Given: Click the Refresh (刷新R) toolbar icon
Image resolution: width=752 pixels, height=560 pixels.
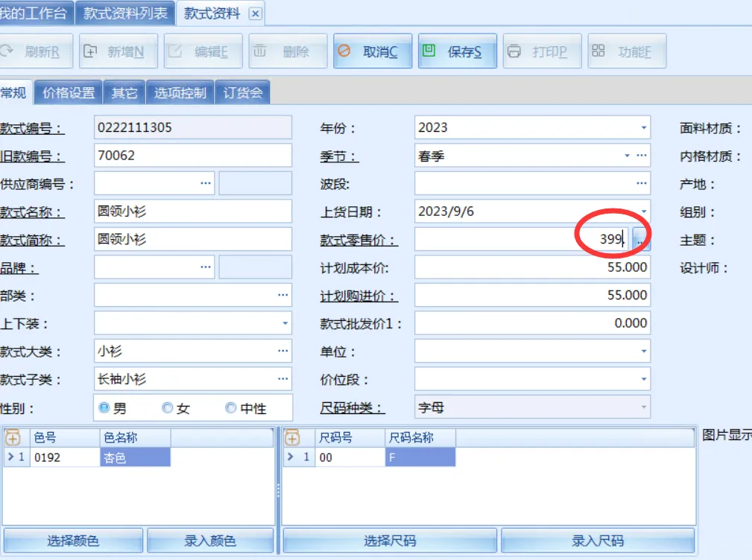Looking at the screenshot, I should tap(7, 51).
